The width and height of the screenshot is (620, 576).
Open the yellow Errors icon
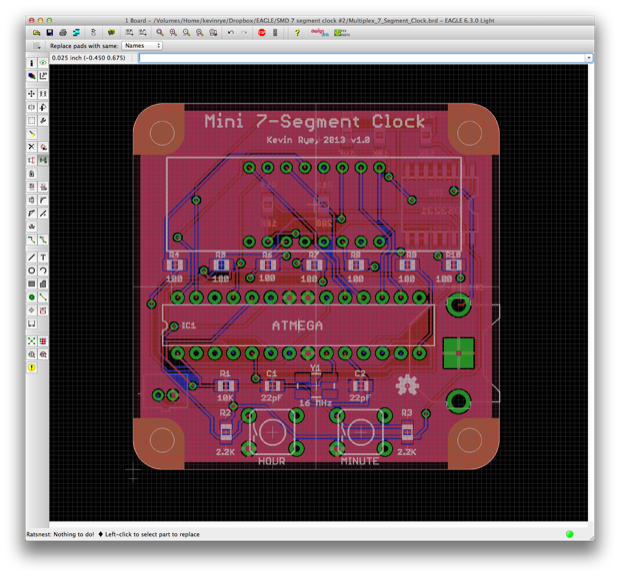coord(32,368)
